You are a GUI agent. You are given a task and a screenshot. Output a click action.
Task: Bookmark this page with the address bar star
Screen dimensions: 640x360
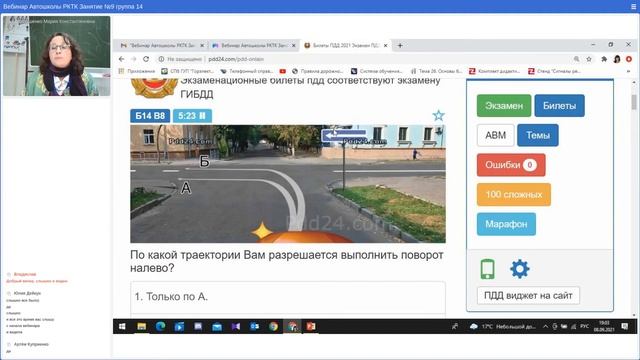pyautogui.click(x=589, y=59)
